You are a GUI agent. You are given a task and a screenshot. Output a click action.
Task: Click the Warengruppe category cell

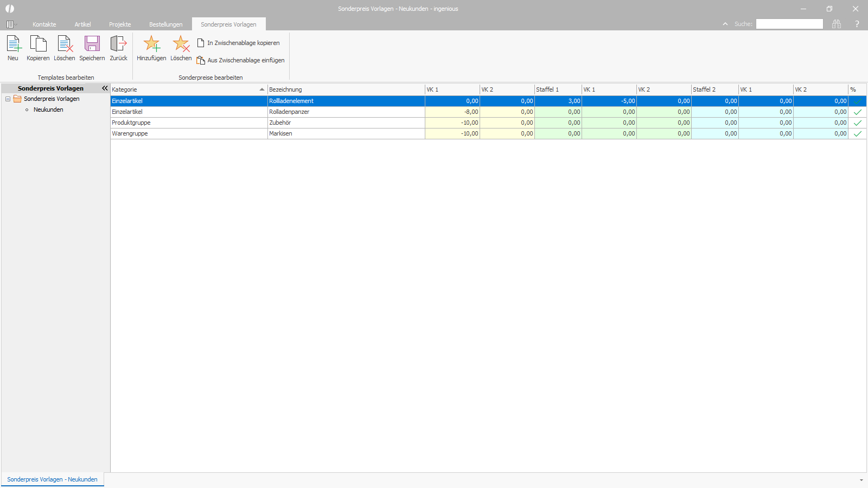189,133
